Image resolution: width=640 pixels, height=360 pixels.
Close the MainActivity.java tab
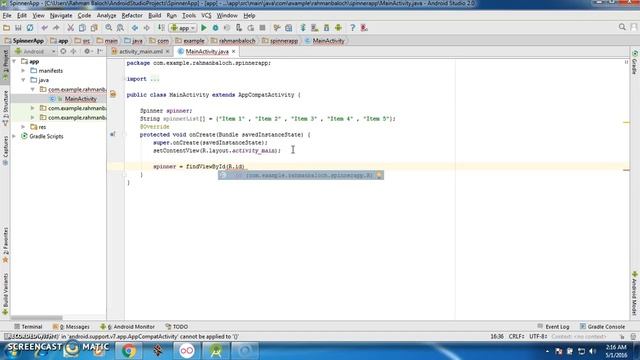point(233,51)
